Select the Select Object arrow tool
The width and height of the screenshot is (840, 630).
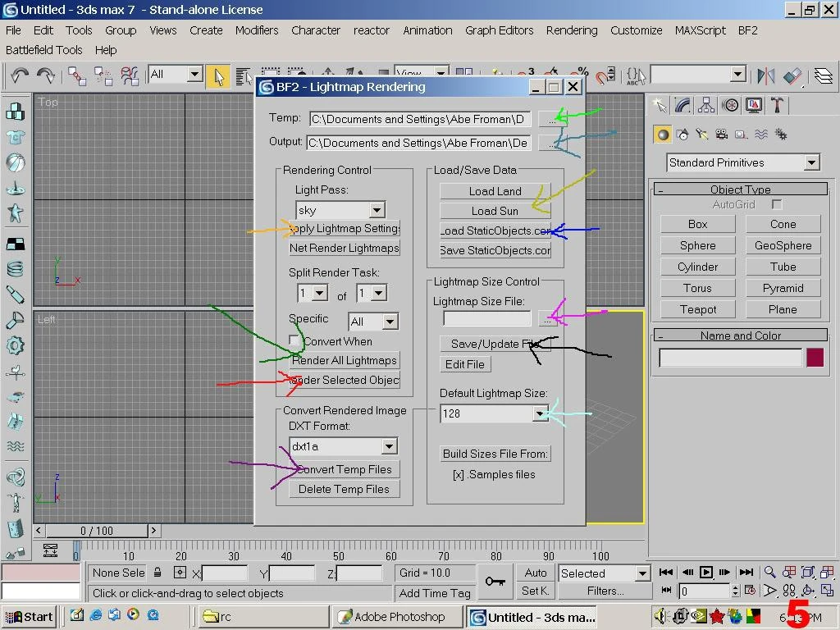point(217,75)
